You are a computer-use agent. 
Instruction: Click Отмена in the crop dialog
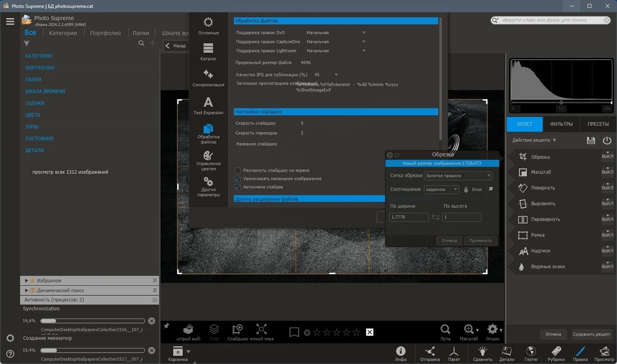click(449, 241)
